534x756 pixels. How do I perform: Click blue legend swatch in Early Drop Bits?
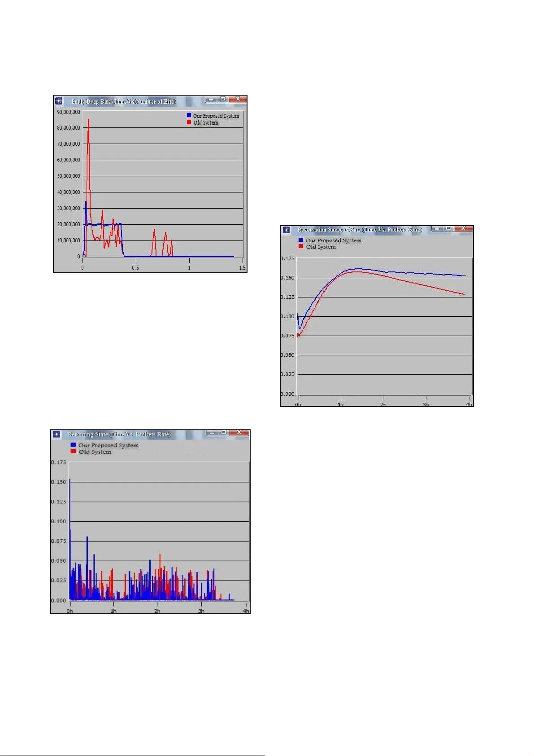click(189, 115)
